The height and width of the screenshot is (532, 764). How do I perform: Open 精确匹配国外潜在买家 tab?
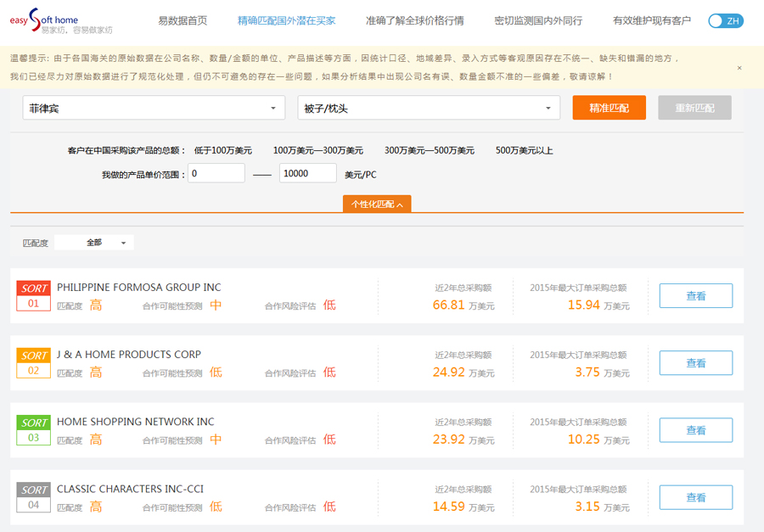pyautogui.click(x=287, y=20)
